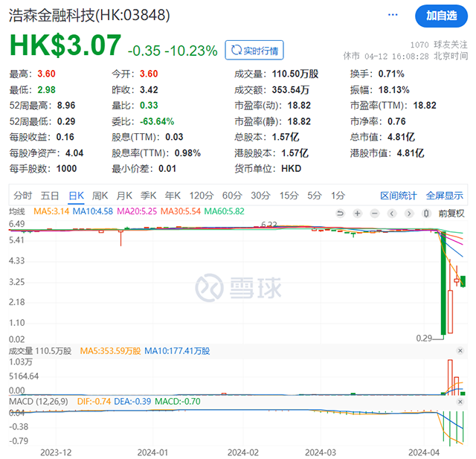Click the MA5:3.14 moving average label
The width and height of the screenshot is (476, 459).
click(x=51, y=211)
